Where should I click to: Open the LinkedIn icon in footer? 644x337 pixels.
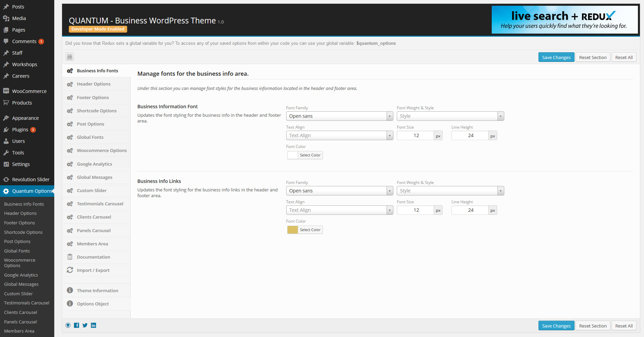tap(94, 325)
